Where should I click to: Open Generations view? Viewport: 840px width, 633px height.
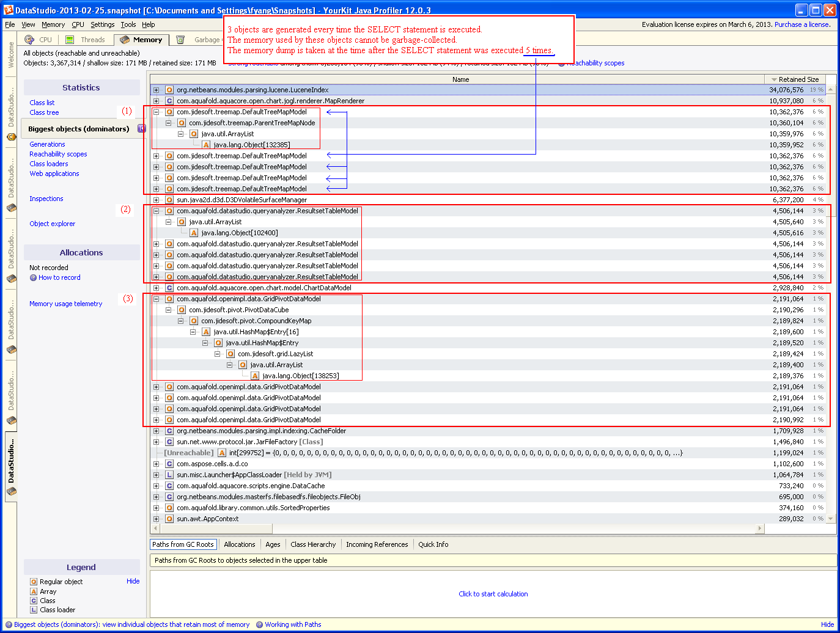pos(47,144)
